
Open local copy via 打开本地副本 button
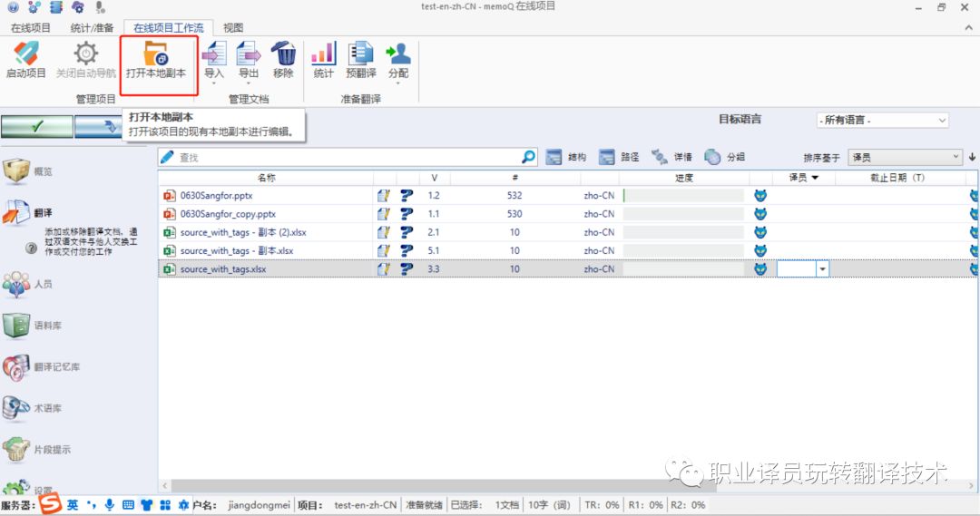pyautogui.click(x=156, y=62)
